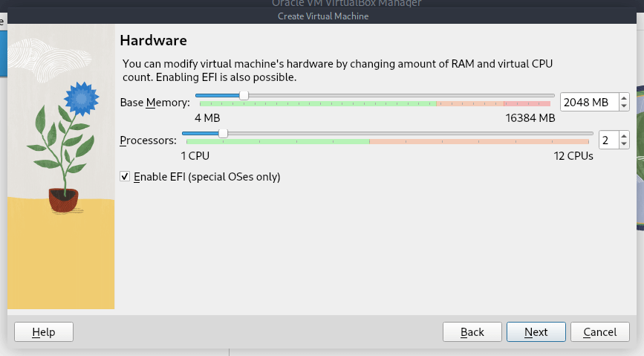Increase processor count with the up arrow
This screenshot has height=356, width=644.
(x=623, y=135)
